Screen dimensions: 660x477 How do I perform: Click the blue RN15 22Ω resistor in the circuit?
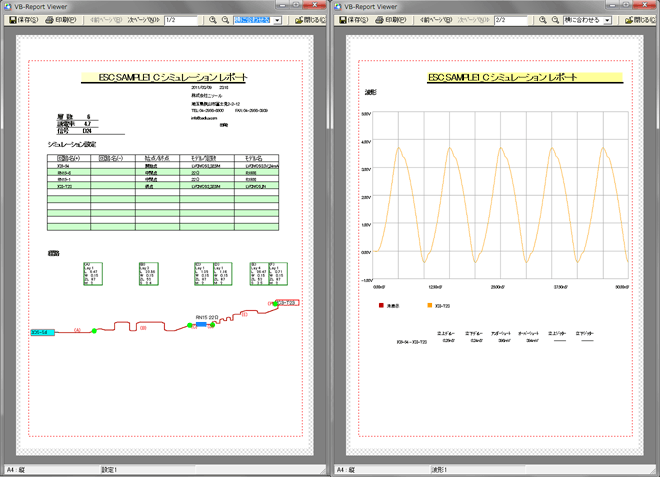[201, 324]
